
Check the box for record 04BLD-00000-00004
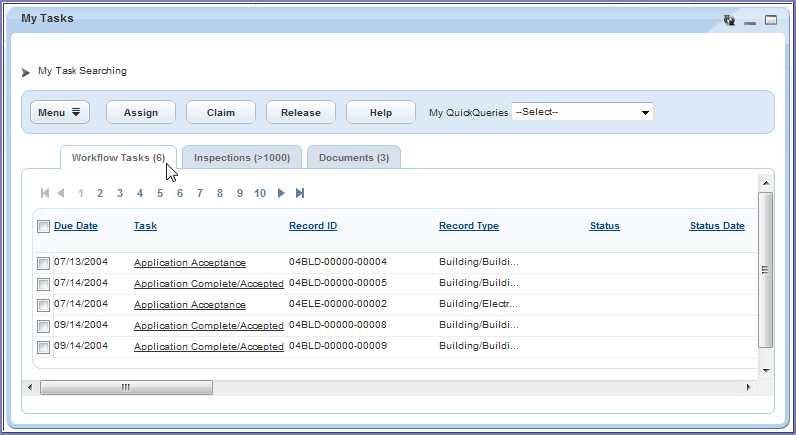pos(43,263)
